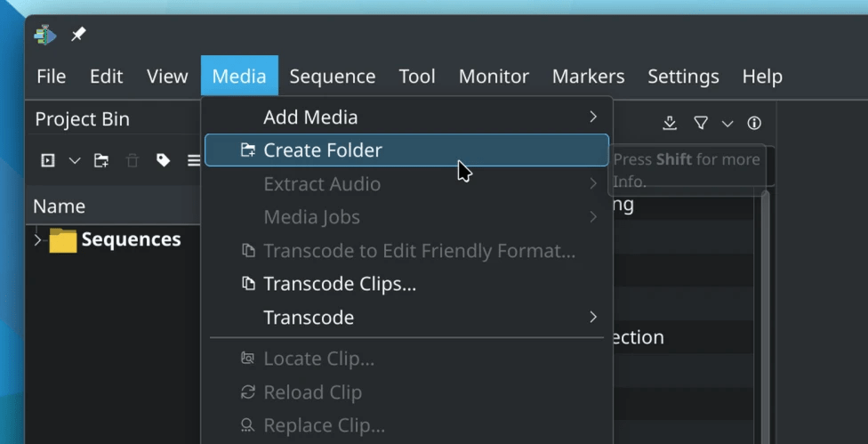Open the Sequence menu
Image resolution: width=868 pixels, height=444 pixels.
point(332,77)
